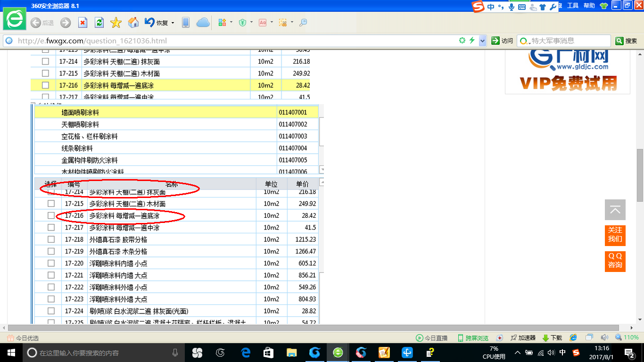This screenshot has width=644, height=362.
Task: Select the 墙面喷刷涂料 row
Action: [176, 113]
